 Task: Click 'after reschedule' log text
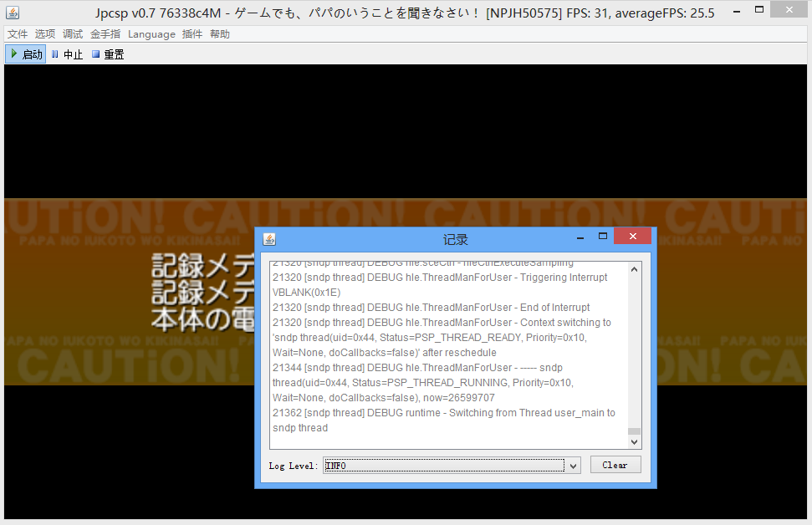459,353
